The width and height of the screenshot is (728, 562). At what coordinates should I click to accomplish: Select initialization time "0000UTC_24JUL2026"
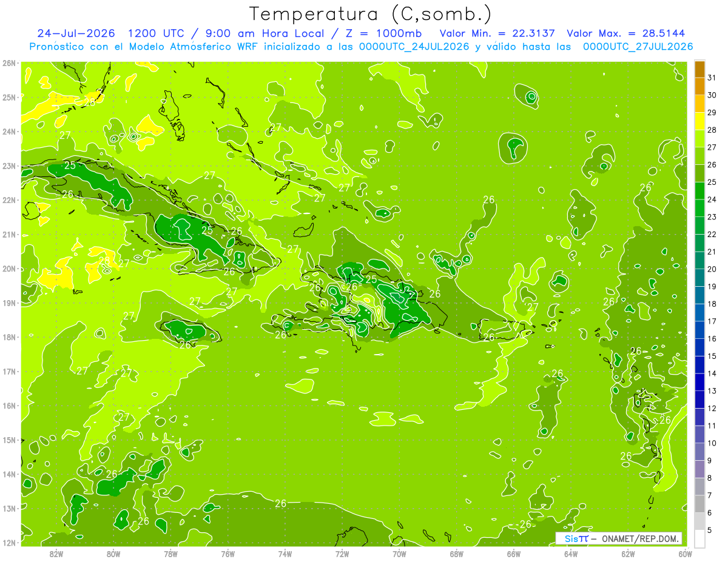coord(414,47)
